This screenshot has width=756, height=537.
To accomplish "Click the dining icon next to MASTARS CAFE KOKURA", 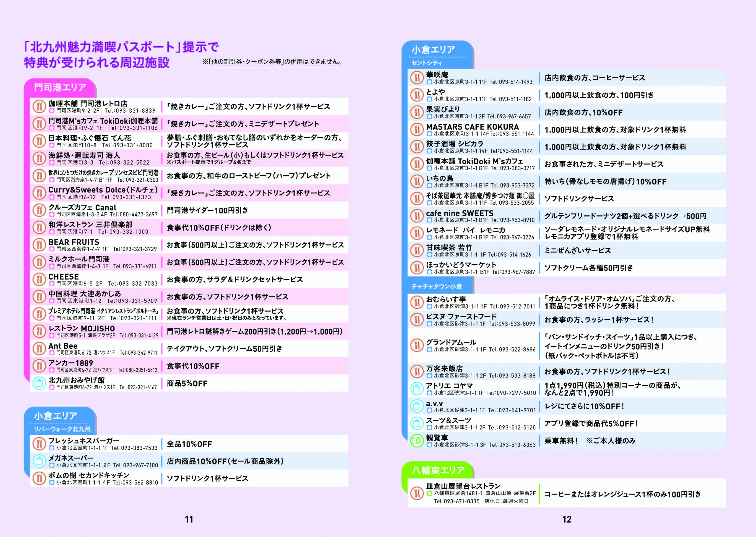I will 417,130.
